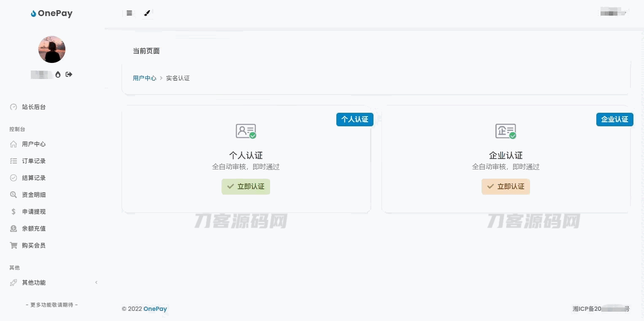Viewport: 644px width, 321px height.
Task: Toggle the hamburger sidebar menu icon
Action: point(129,13)
